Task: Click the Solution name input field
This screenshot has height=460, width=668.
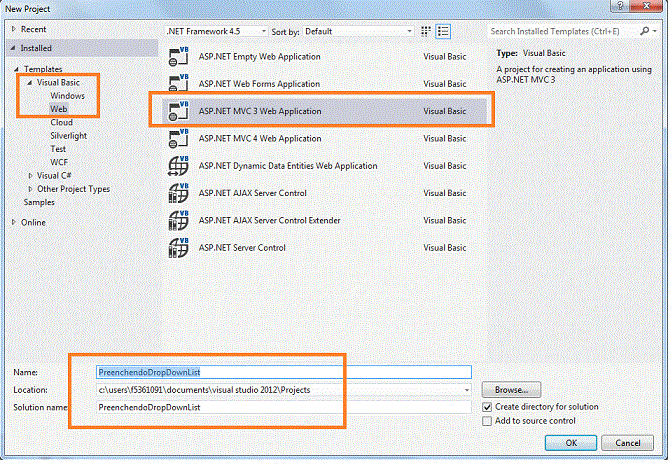Action: [284, 407]
